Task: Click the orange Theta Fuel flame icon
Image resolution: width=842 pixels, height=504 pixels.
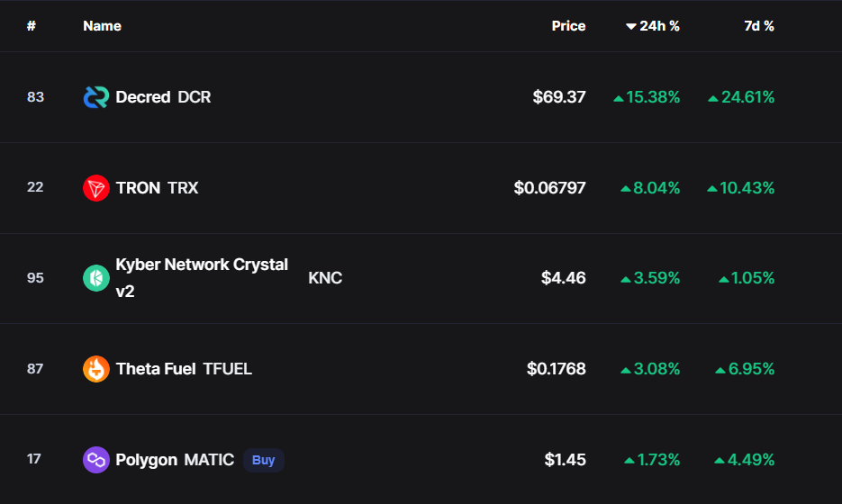Action: tap(95, 369)
